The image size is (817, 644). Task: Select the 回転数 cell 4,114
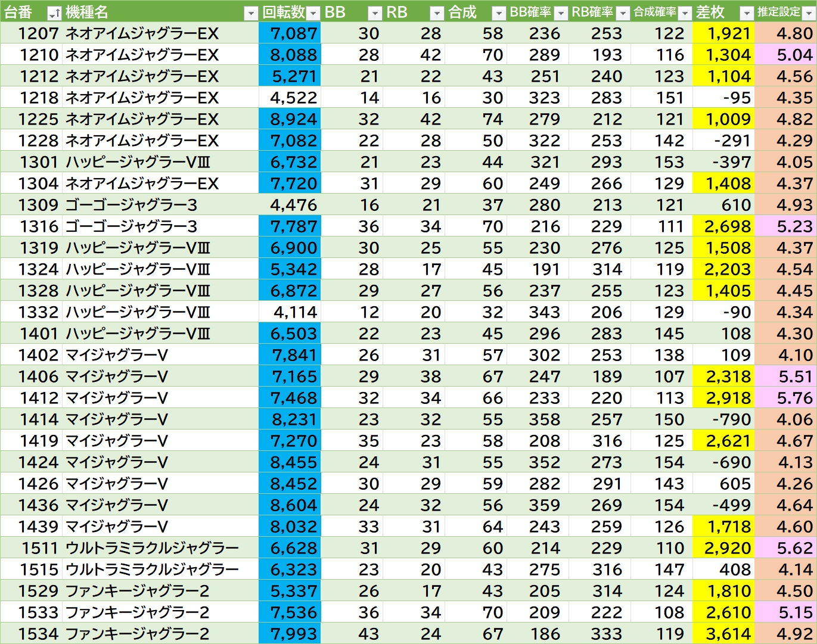coord(290,312)
